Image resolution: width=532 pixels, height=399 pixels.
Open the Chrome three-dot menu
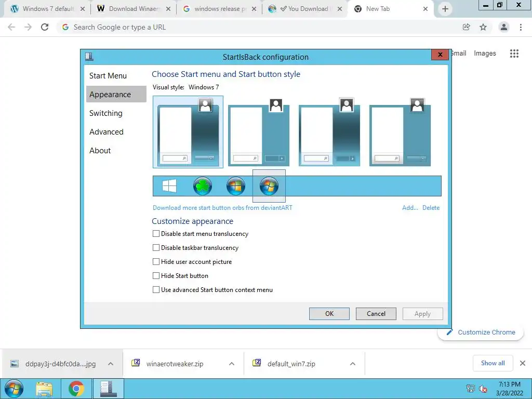point(521,27)
